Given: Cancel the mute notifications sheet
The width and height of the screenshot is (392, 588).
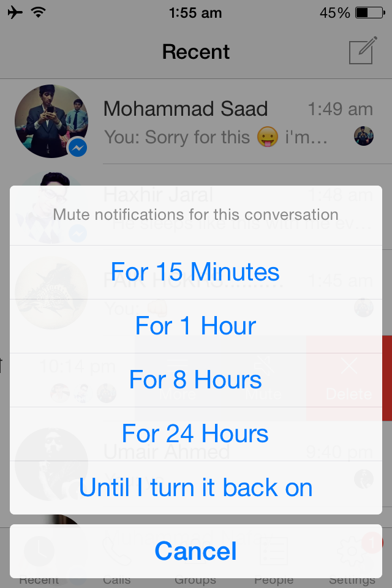Looking at the screenshot, I should [196, 551].
